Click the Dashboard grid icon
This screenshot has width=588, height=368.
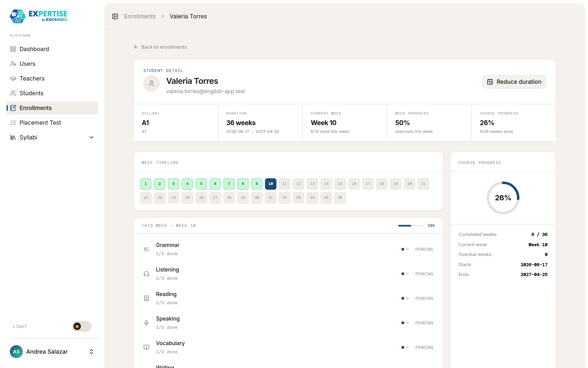point(13,49)
